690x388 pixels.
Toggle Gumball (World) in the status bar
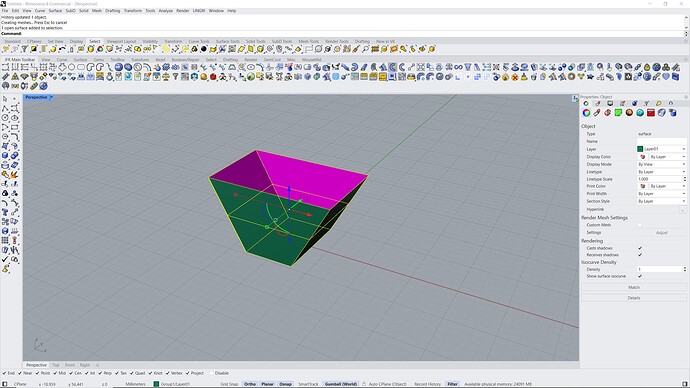pyautogui.click(x=341, y=384)
